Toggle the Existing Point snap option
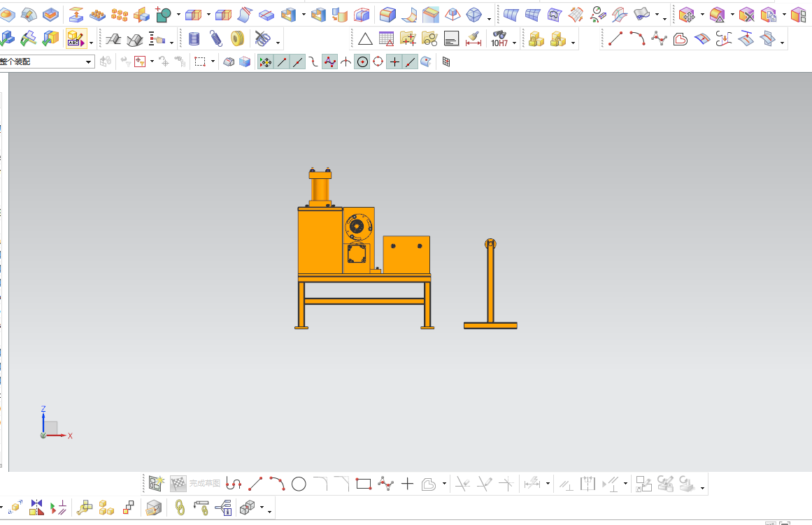Image resolution: width=812 pixels, height=525 pixels. [394, 62]
